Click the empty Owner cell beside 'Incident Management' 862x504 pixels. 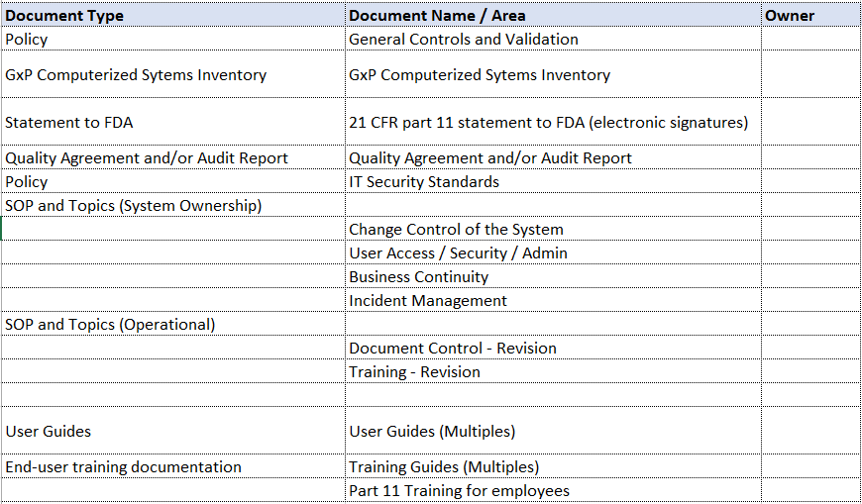(x=810, y=301)
